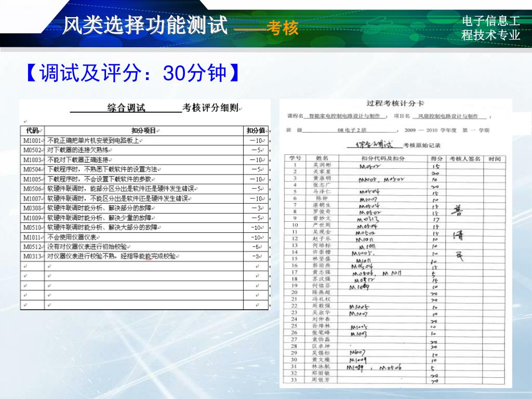
Task: Click the code cell "M1001"
Action: (x=32, y=140)
